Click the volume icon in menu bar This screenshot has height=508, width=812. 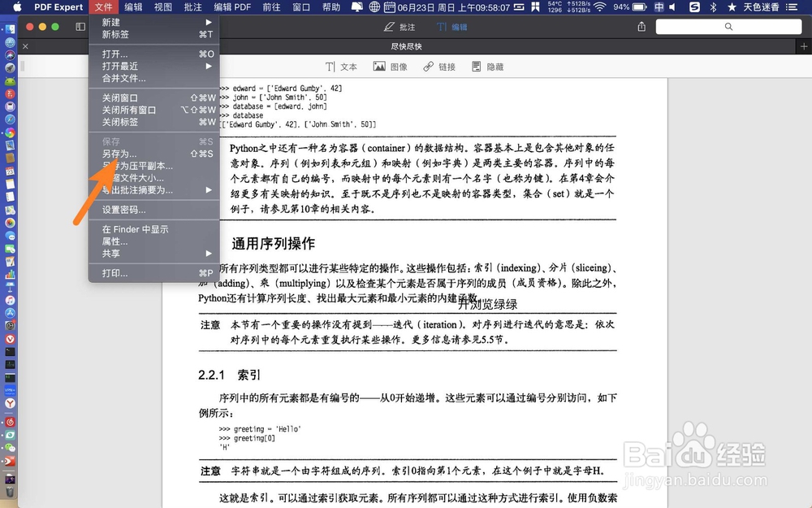click(x=672, y=7)
